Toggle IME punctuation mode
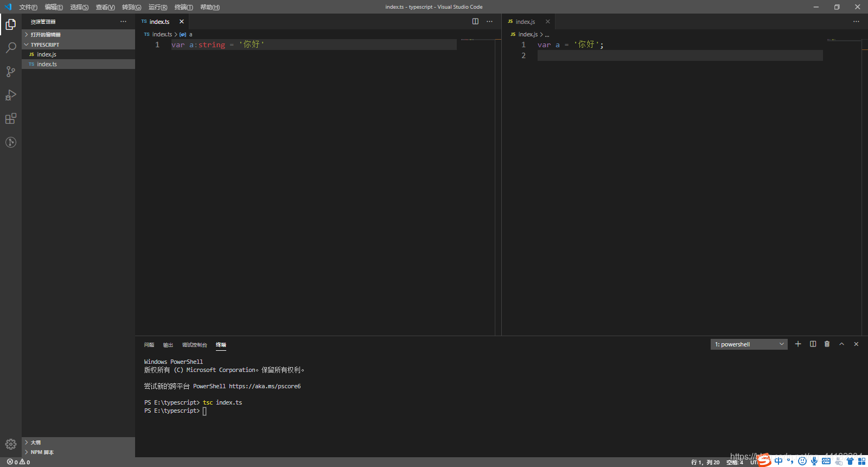The image size is (868, 467). (x=790, y=461)
